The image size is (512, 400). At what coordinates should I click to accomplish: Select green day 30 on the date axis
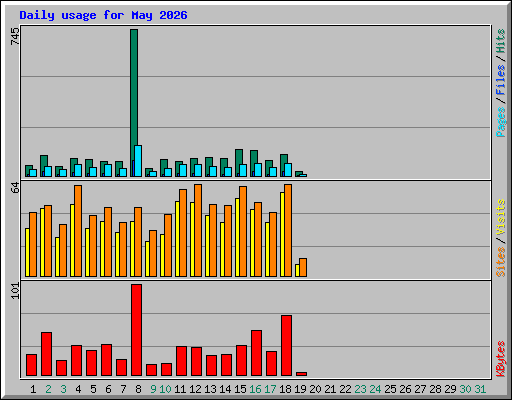click(465, 389)
